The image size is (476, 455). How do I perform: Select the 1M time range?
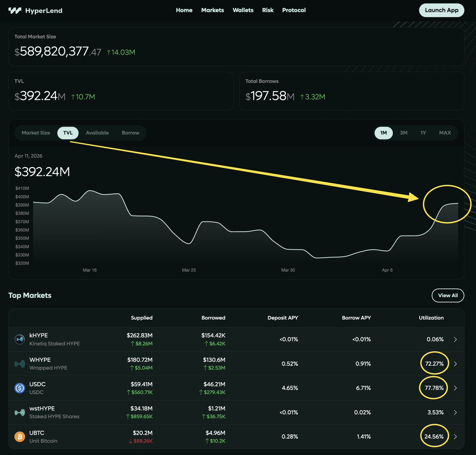(384, 133)
